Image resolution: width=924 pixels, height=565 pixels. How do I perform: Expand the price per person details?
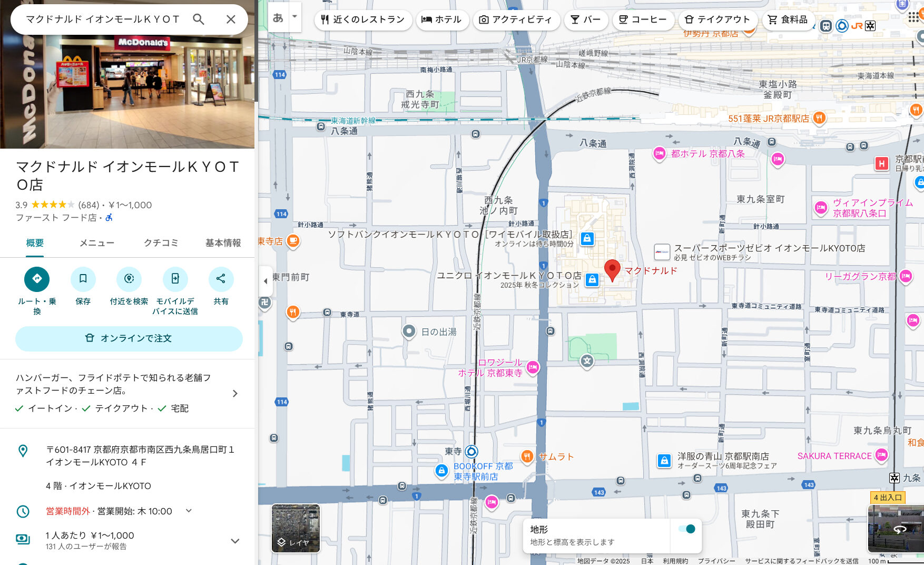(235, 541)
